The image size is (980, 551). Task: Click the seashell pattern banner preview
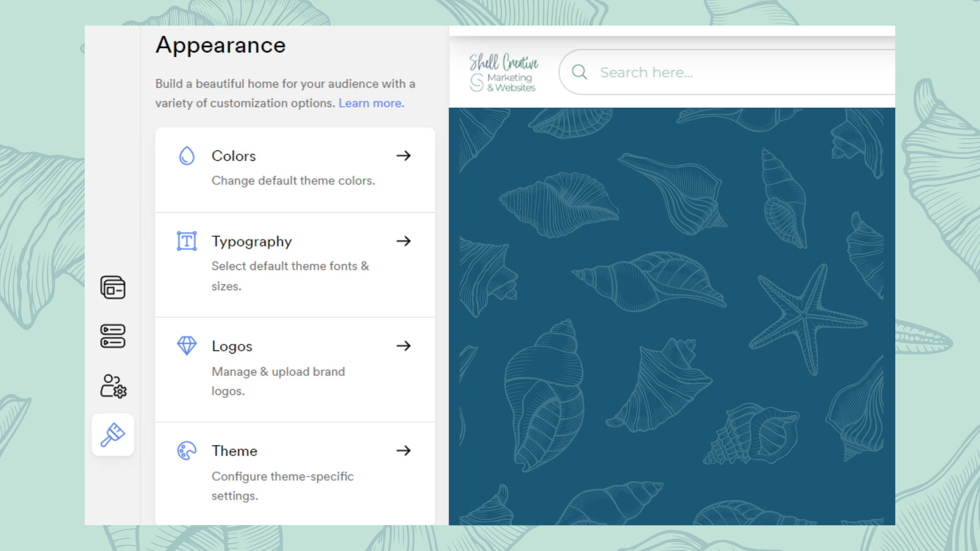672,316
